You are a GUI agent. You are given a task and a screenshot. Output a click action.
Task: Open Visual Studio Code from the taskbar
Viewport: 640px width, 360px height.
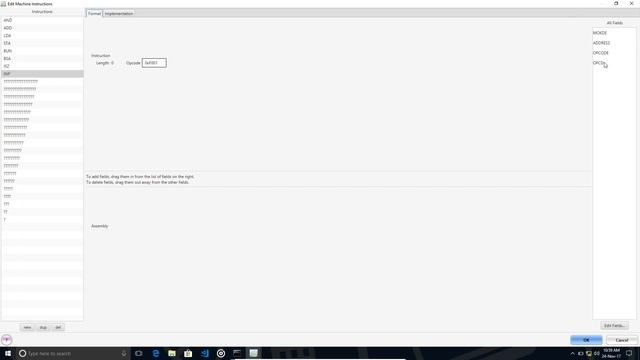click(x=204, y=353)
